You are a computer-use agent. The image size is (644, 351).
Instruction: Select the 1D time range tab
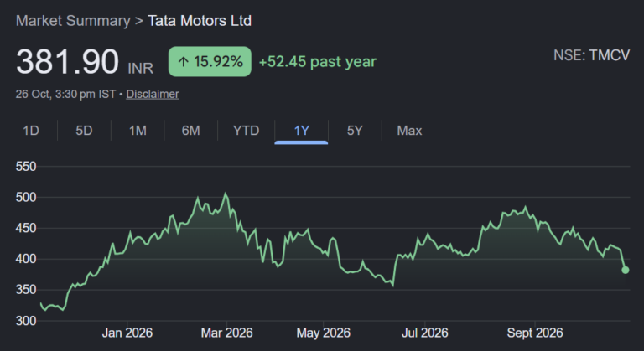click(31, 131)
